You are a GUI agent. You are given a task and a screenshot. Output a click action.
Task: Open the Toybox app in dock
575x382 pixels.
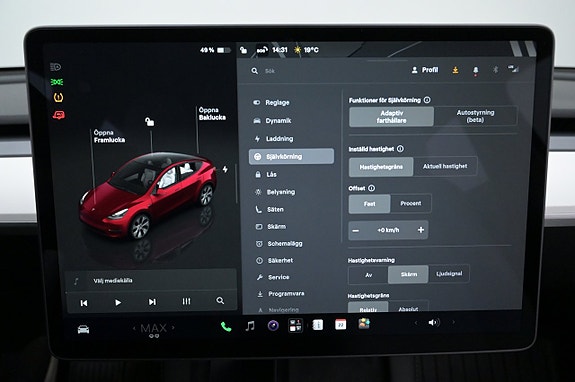[364, 324]
